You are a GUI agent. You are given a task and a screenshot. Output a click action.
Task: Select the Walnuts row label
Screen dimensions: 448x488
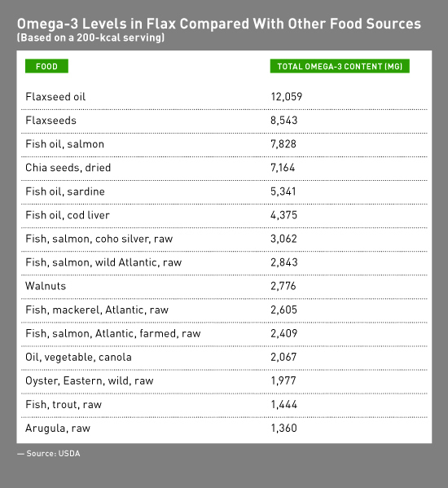coord(46,286)
